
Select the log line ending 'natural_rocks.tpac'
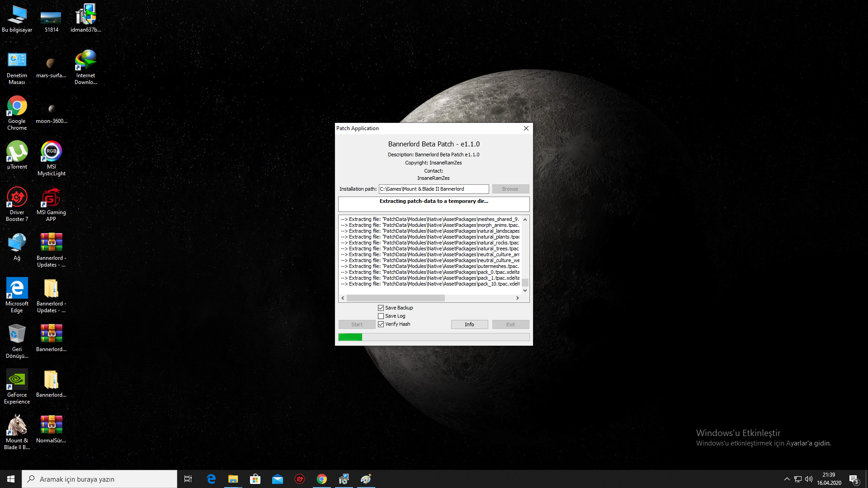click(x=430, y=243)
